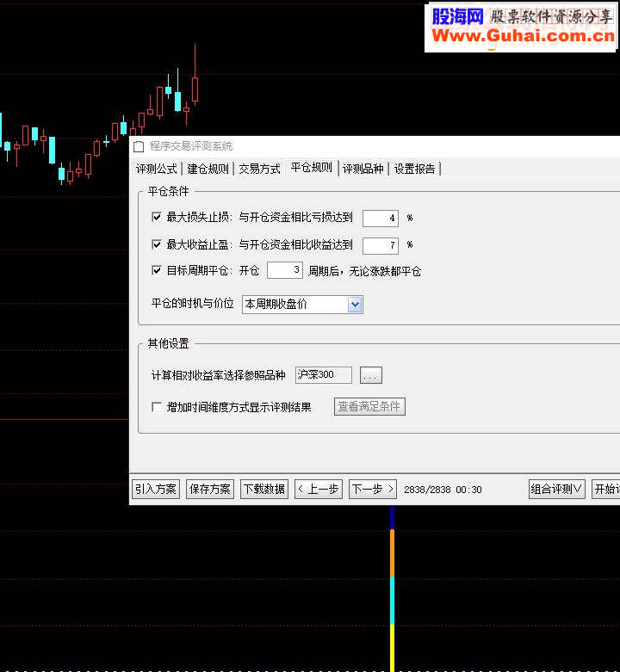
Task: Click the 其他设置 group label
Action: [x=168, y=343]
